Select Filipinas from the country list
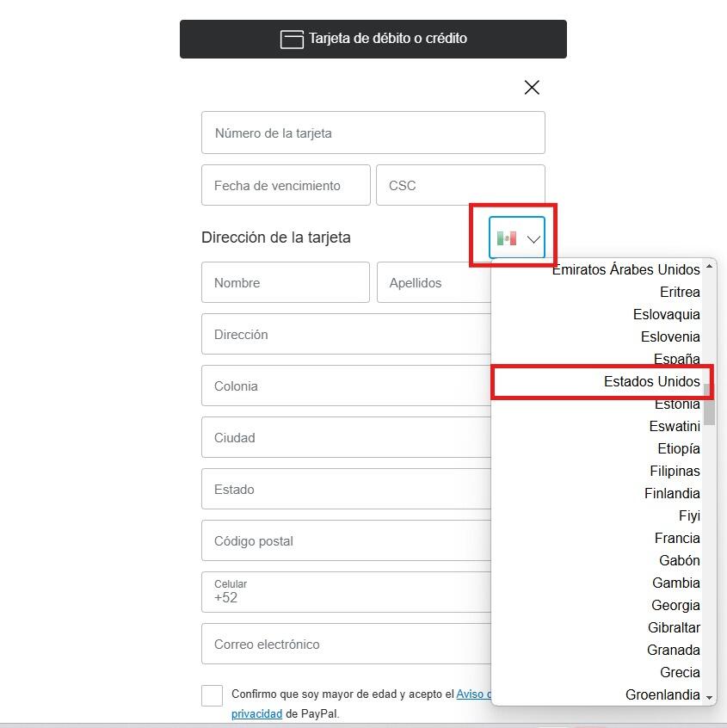This screenshot has width=727, height=728. coord(675,471)
